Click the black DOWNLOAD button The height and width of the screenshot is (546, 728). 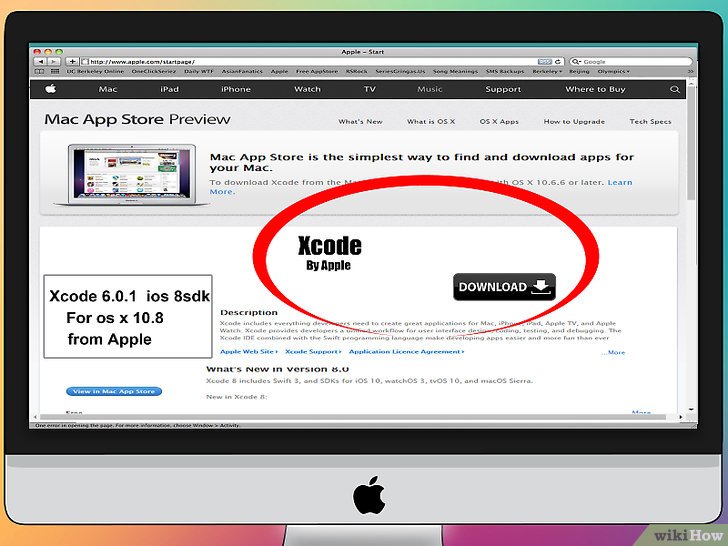pyautogui.click(x=504, y=287)
